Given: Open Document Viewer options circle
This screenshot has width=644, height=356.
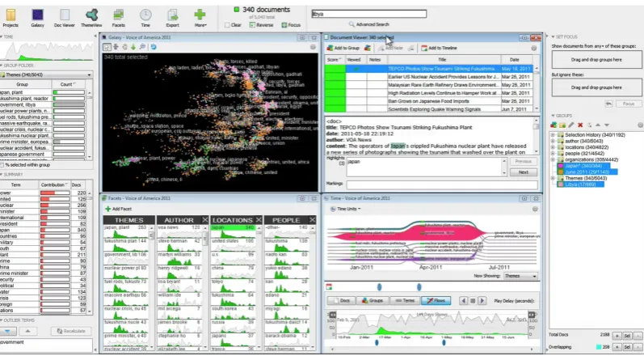Looking at the screenshot, I should tap(534, 48).
